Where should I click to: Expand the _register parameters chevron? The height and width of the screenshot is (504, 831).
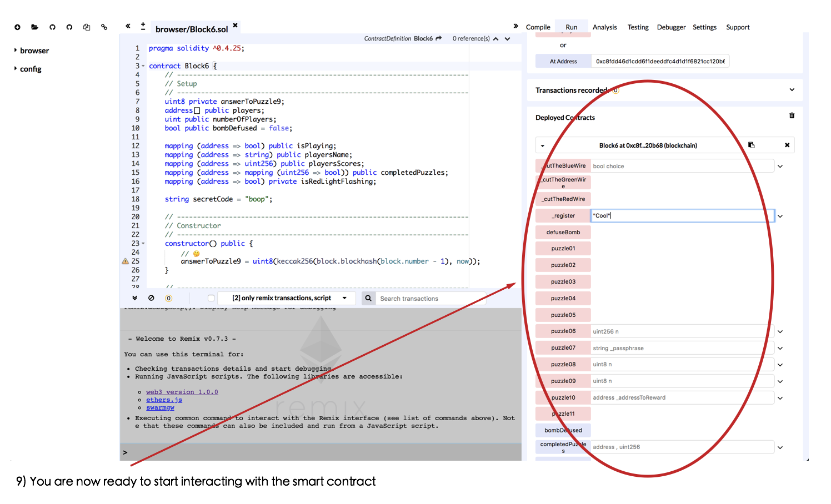[780, 216]
